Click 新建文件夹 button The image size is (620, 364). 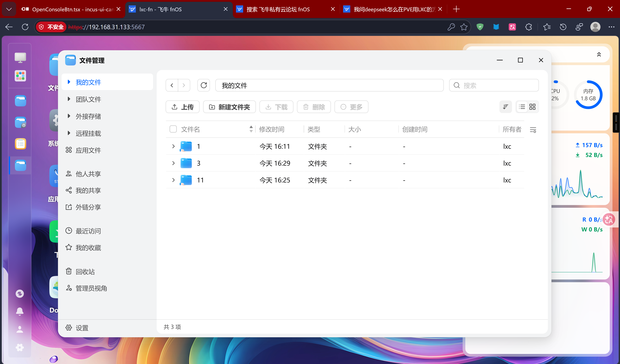[x=229, y=107]
